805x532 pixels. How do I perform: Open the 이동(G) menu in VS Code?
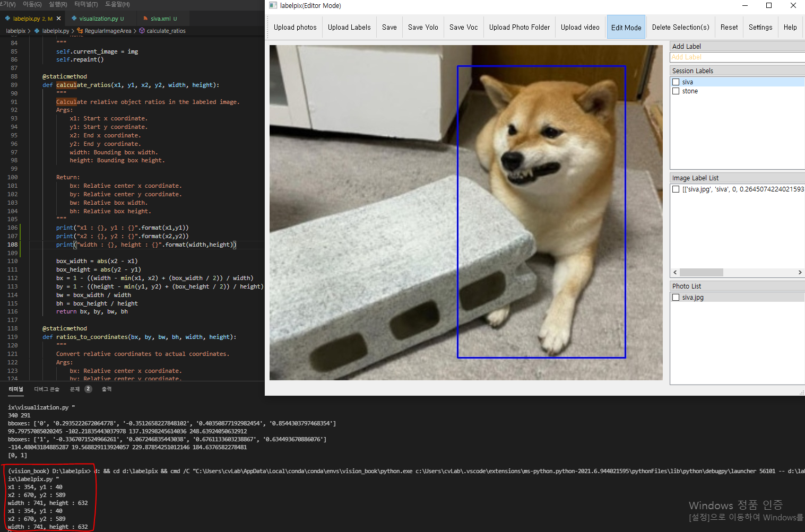click(x=32, y=4)
